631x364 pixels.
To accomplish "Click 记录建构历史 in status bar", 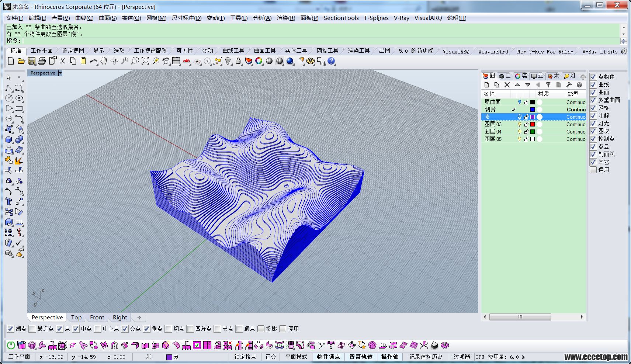I will click(426, 357).
